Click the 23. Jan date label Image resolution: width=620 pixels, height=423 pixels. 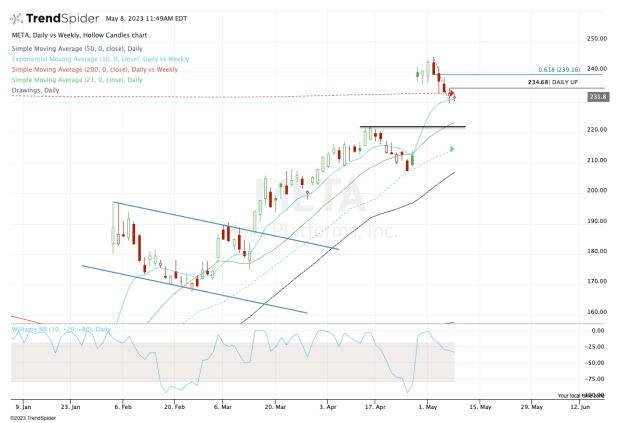tap(70, 407)
